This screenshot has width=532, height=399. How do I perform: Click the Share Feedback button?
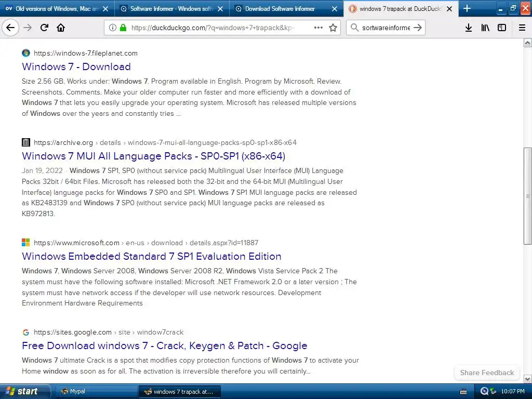[x=487, y=373]
